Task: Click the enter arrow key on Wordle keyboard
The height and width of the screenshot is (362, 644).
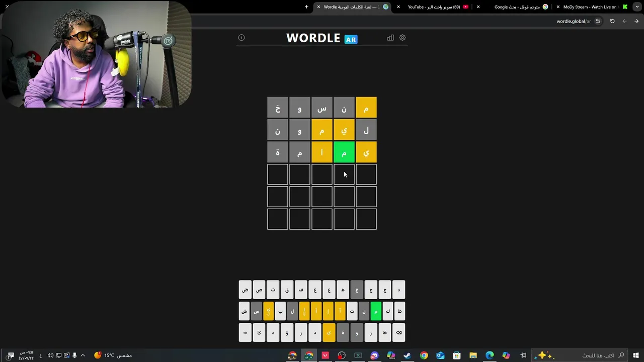Action: tap(245, 332)
